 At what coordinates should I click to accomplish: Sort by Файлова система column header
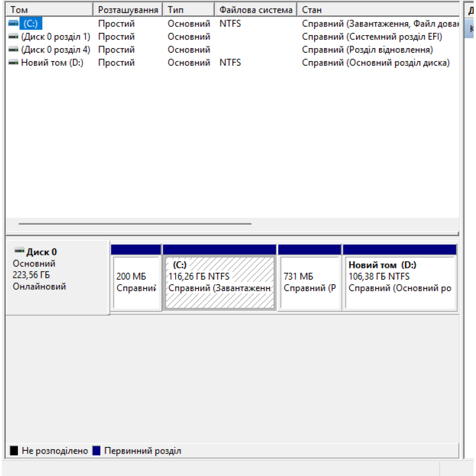pos(256,10)
